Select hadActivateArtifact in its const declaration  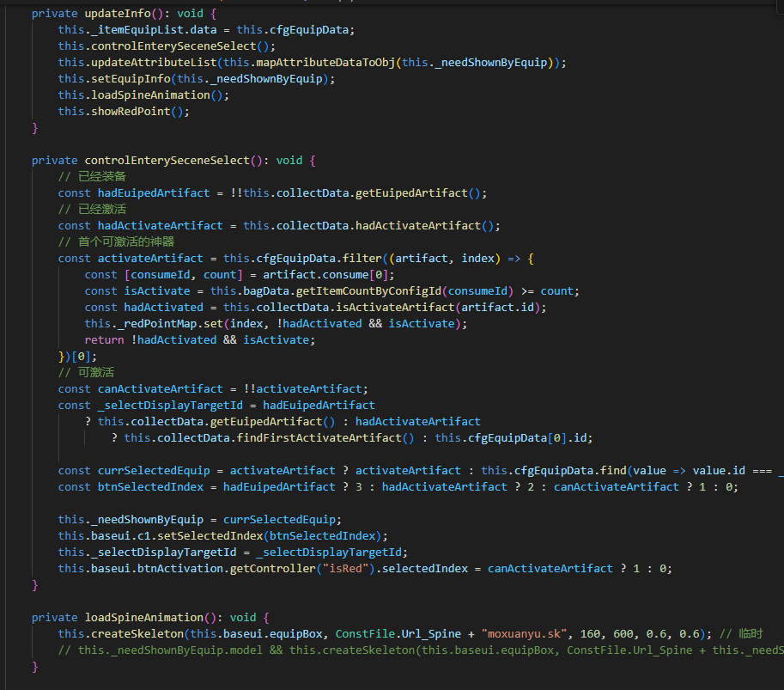160,226
